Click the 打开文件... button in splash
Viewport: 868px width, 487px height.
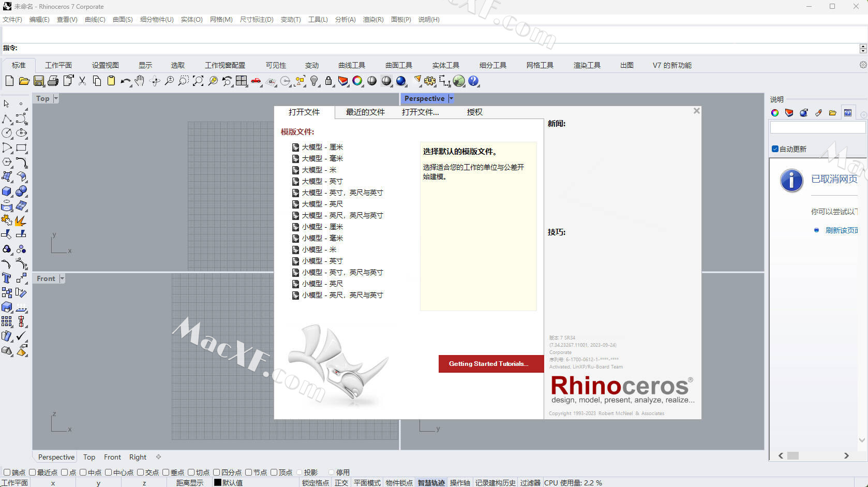coord(421,112)
